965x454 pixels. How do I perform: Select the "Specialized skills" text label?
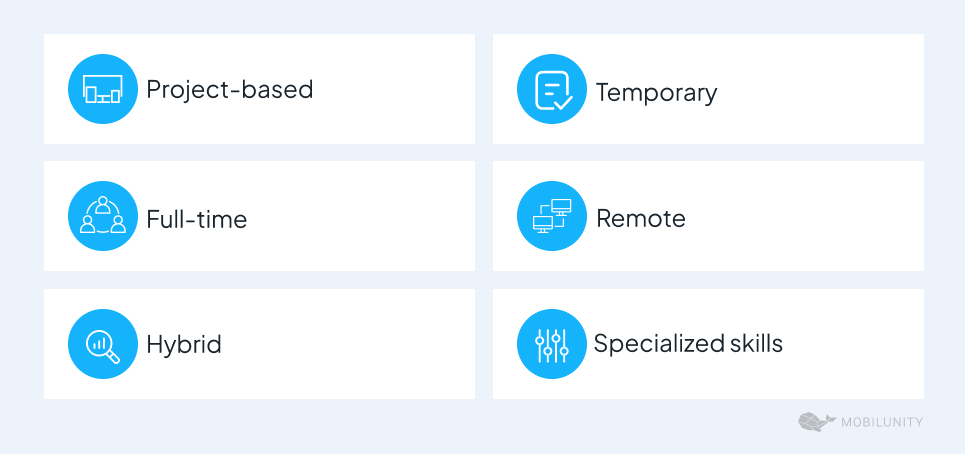pos(688,344)
